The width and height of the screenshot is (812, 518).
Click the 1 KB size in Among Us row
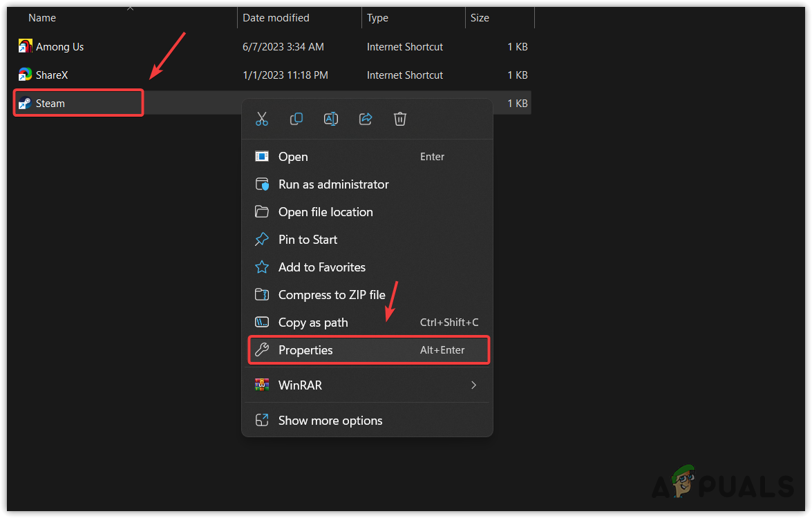(518, 46)
